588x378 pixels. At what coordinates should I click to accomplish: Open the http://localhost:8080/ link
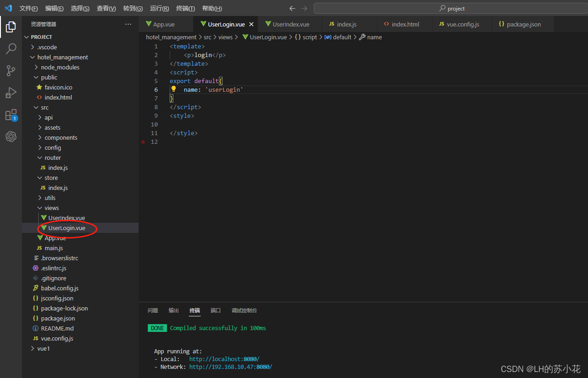pyautogui.click(x=224, y=359)
